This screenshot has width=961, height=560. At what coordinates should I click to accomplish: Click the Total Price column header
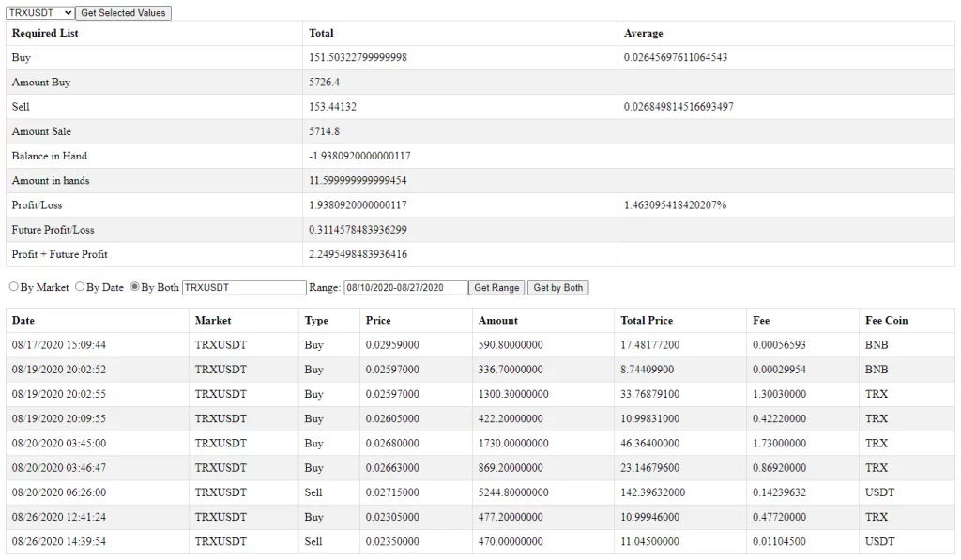pos(647,321)
